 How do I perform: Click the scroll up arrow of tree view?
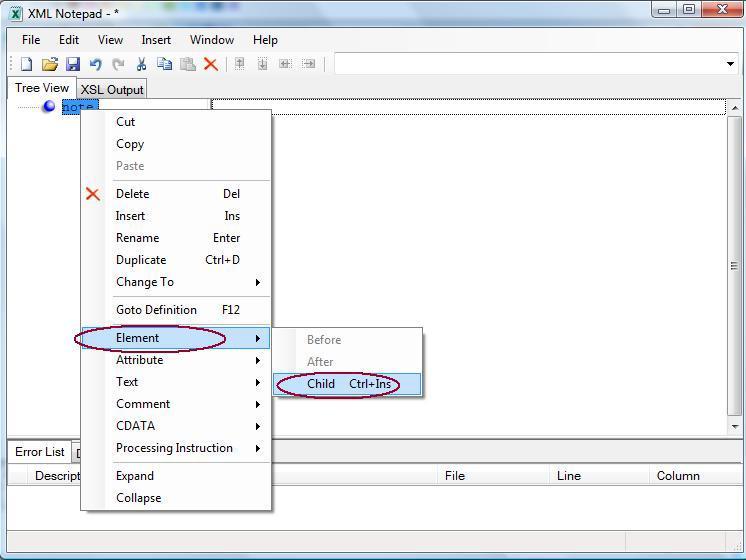click(735, 108)
